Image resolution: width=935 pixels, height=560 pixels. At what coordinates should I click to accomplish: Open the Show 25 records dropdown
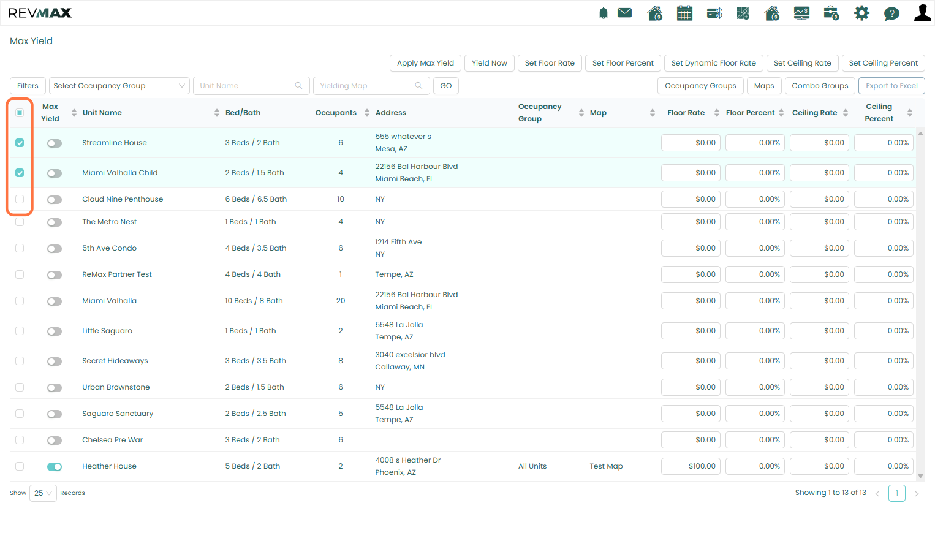[43, 493]
